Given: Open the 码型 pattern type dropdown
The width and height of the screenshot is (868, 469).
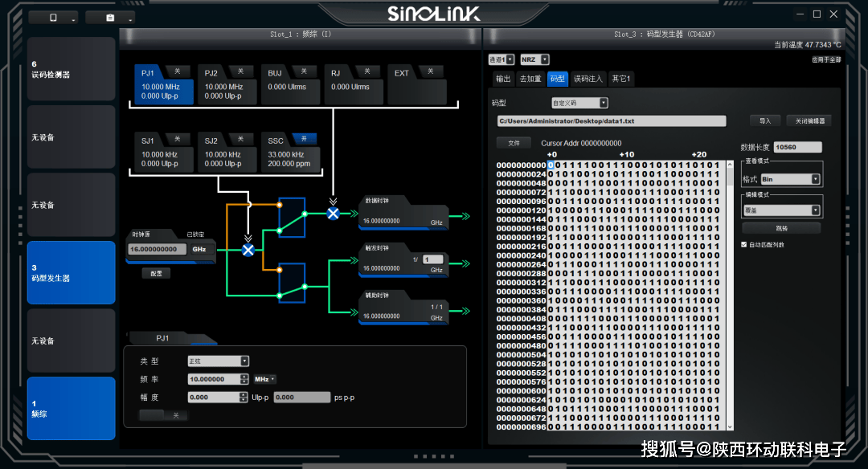Looking at the screenshot, I should (x=580, y=103).
